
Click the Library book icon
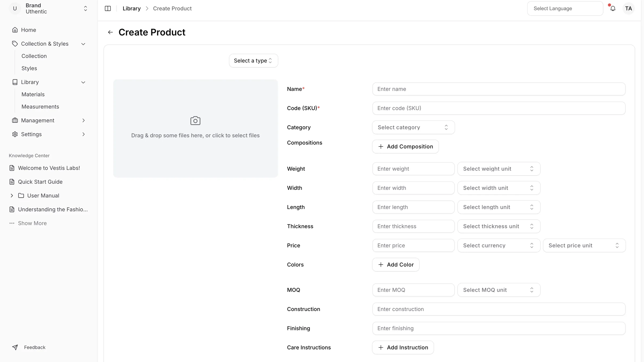click(15, 82)
